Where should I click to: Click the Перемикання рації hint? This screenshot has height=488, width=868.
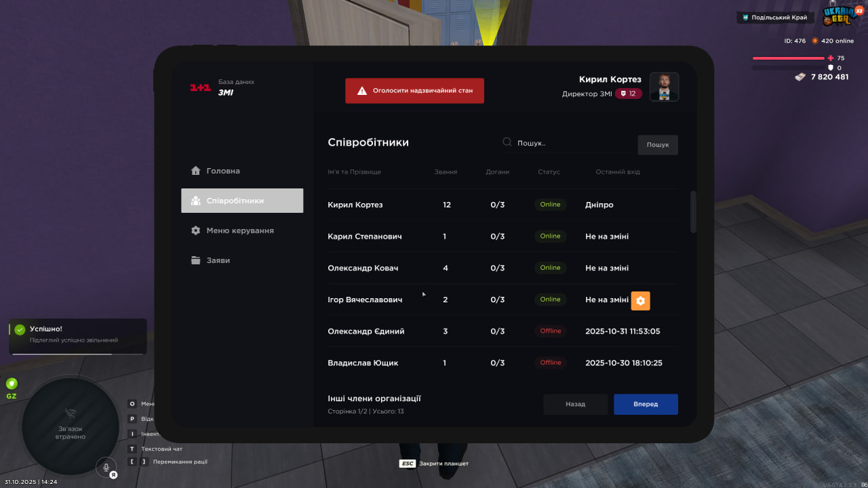click(168, 462)
